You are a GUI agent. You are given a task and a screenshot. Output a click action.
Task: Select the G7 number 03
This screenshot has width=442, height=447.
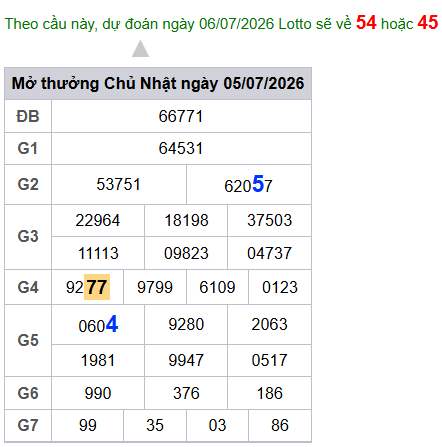click(x=217, y=425)
